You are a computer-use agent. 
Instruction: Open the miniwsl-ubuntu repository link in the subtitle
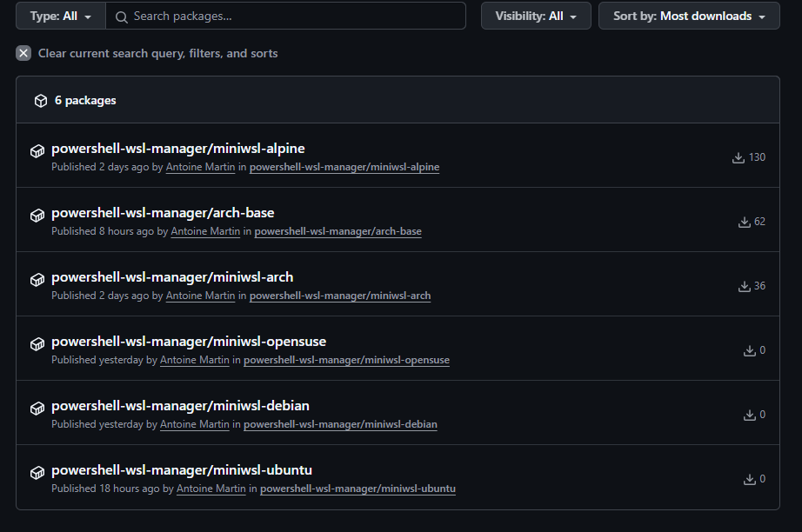click(x=358, y=489)
